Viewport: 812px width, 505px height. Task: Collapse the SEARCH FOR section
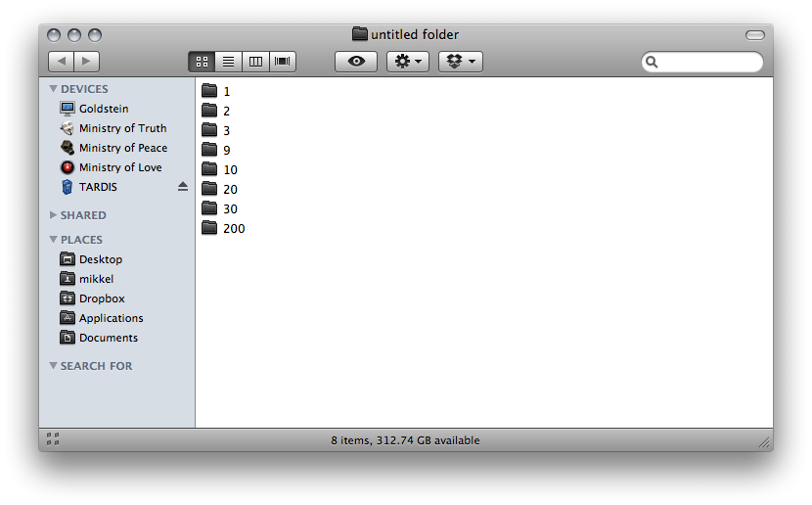[53, 366]
